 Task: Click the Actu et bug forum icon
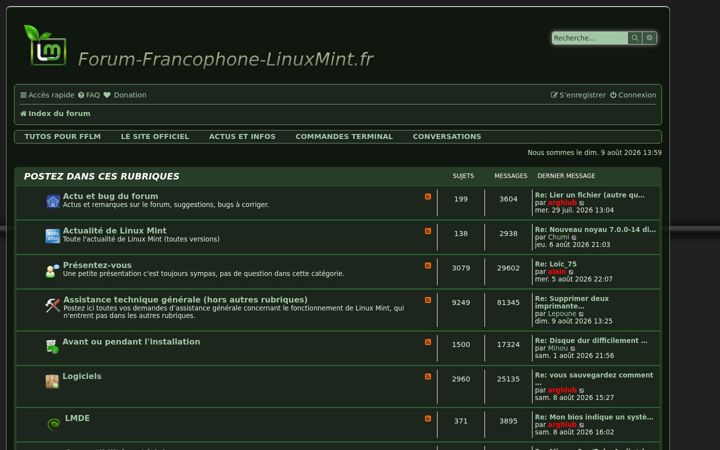tap(53, 201)
